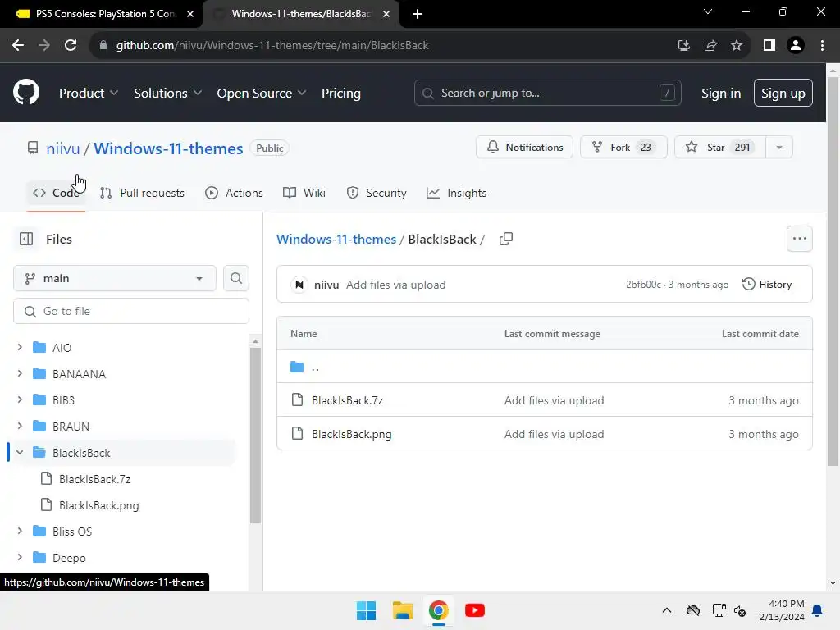Image resolution: width=840 pixels, height=630 pixels.
Task: View site information lock icon
Action: pyautogui.click(x=103, y=46)
